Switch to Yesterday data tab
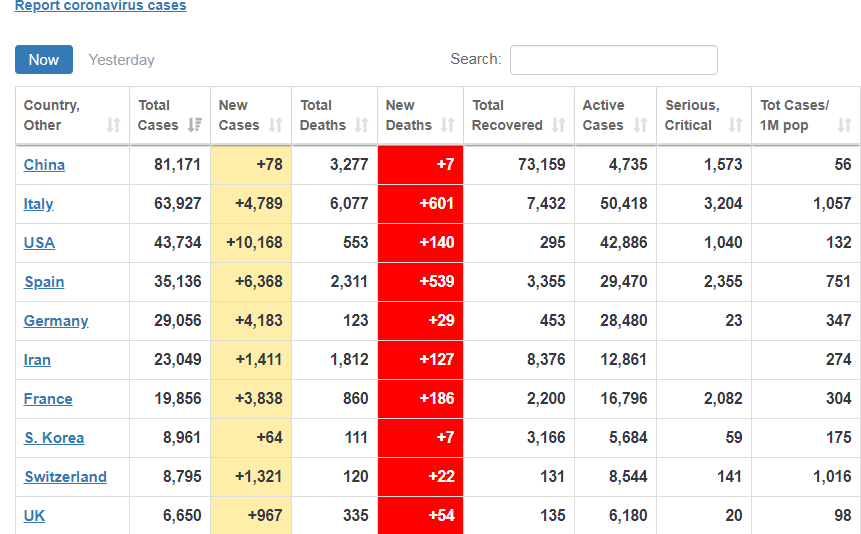861x534 pixels. 121,60
